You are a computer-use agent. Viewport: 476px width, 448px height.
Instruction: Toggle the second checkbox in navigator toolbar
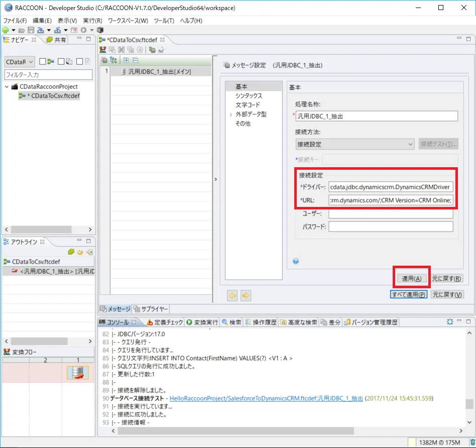[61, 61]
